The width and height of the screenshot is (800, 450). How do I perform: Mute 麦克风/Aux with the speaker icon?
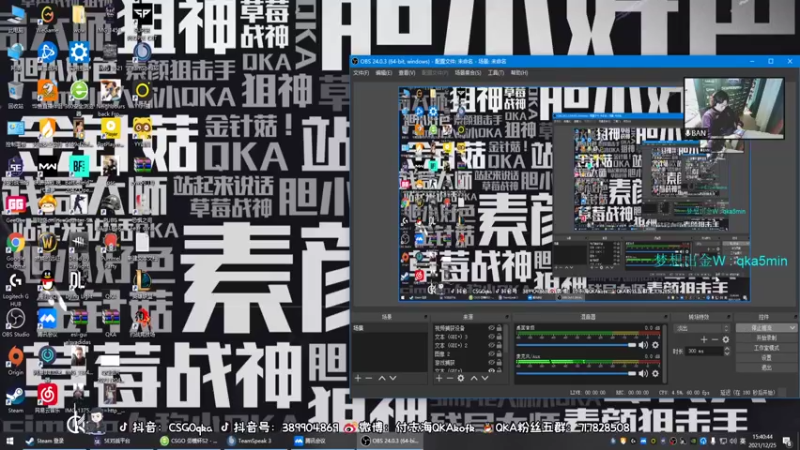coord(643,373)
